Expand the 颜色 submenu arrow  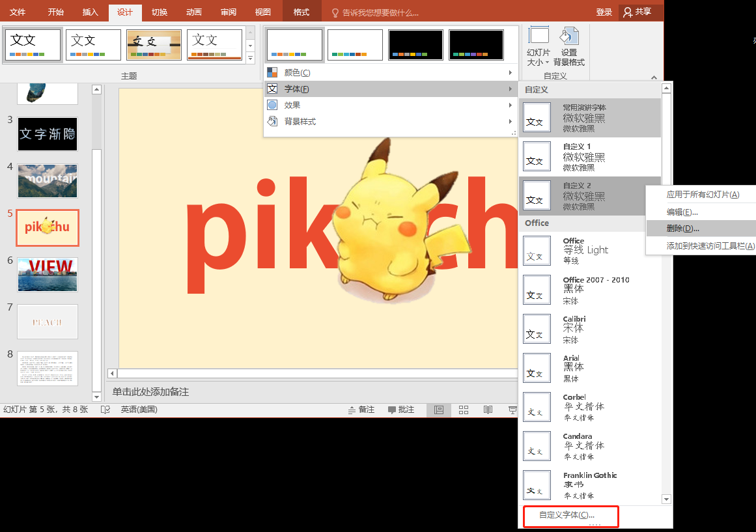tap(510, 73)
